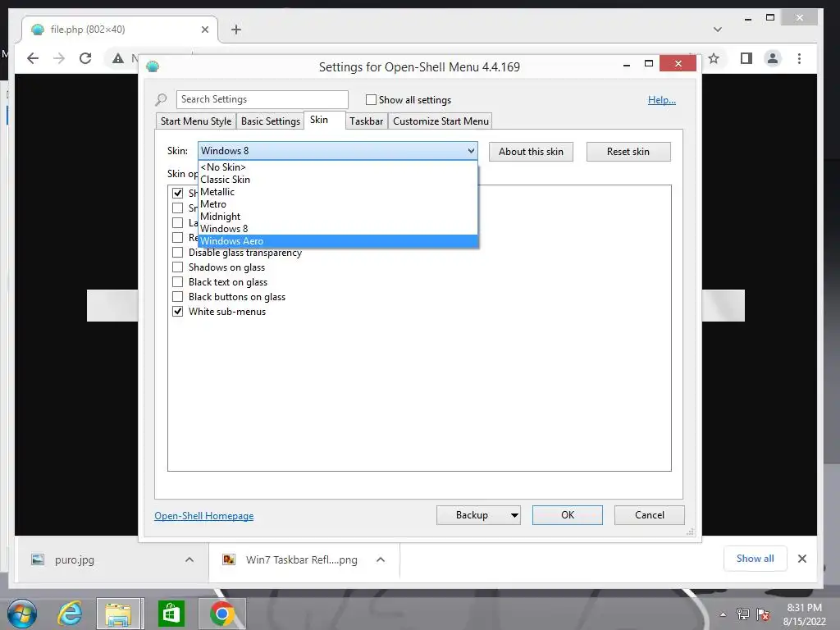The width and height of the screenshot is (840, 630).
Task: Enable Shadows on glass
Action: (x=177, y=267)
